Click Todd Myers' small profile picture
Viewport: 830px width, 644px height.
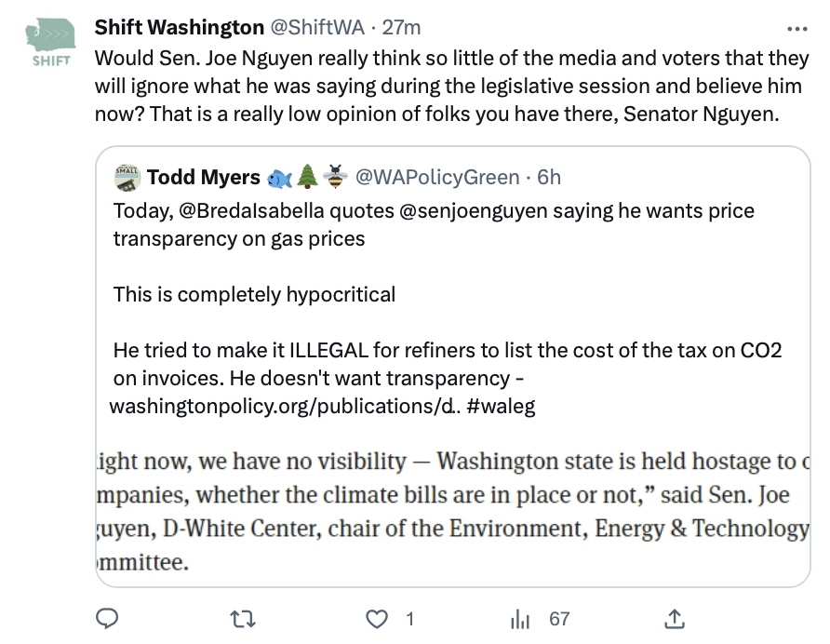[127, 178]
